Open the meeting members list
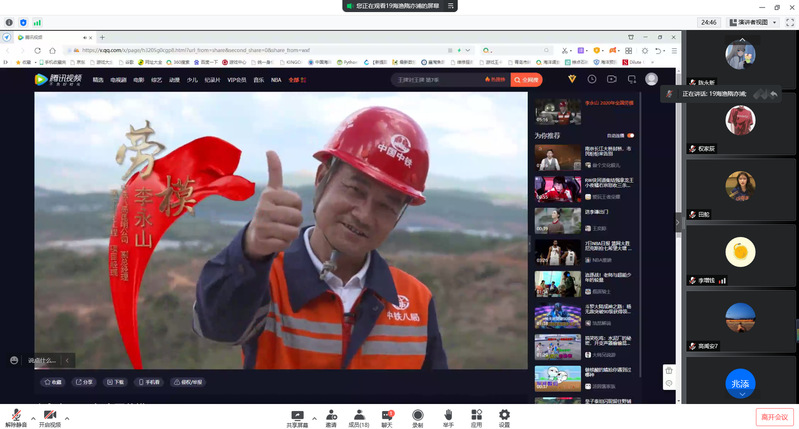Viewport: 799px width, 429px height. (x=359, y=415)
